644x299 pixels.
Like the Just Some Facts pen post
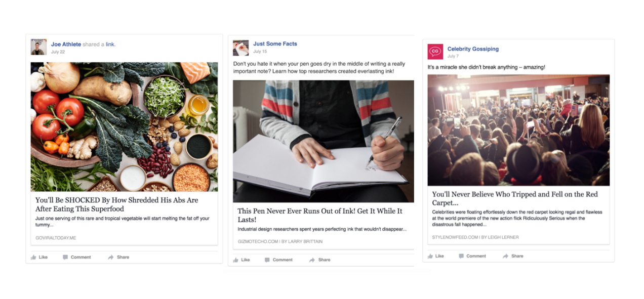[241, 260]
